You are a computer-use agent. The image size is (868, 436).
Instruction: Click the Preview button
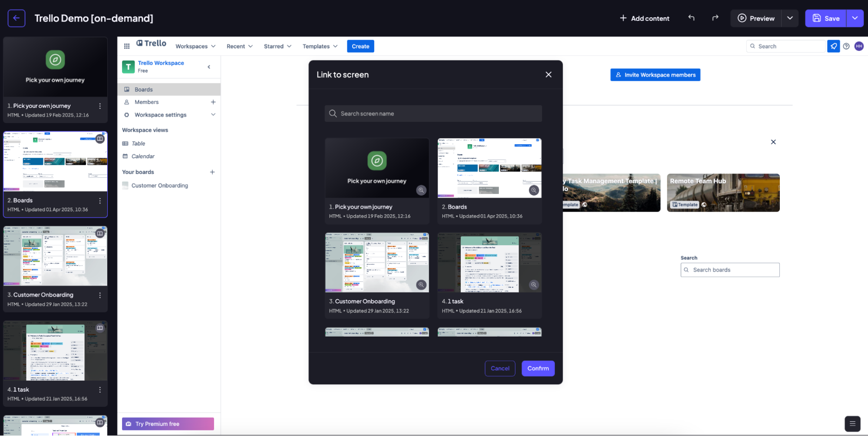756,18
